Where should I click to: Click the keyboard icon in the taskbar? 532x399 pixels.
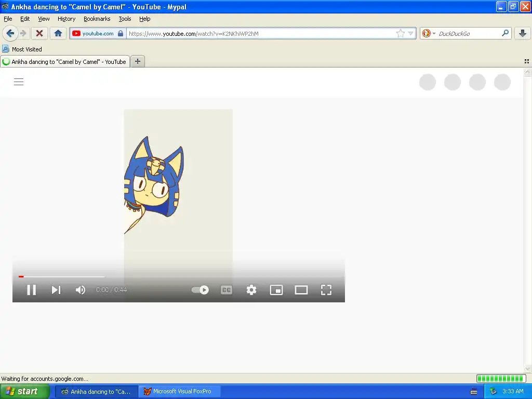pyautogui.click(x=474, y=392)
